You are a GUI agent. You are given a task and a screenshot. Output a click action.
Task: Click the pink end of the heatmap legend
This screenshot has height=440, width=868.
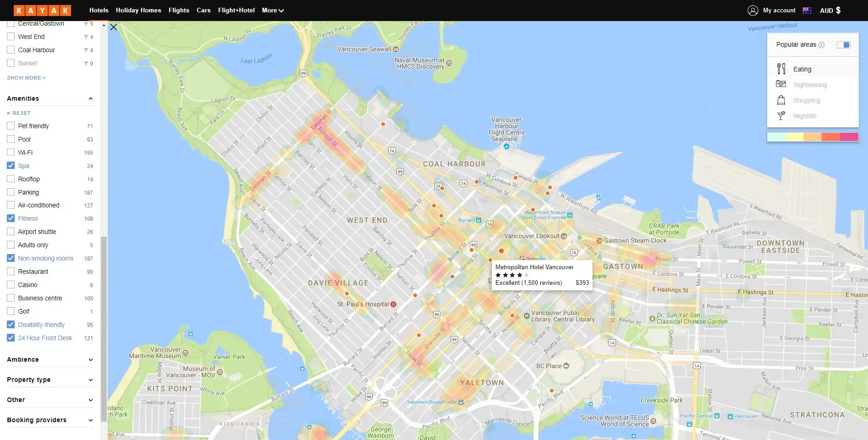point(849,137)
